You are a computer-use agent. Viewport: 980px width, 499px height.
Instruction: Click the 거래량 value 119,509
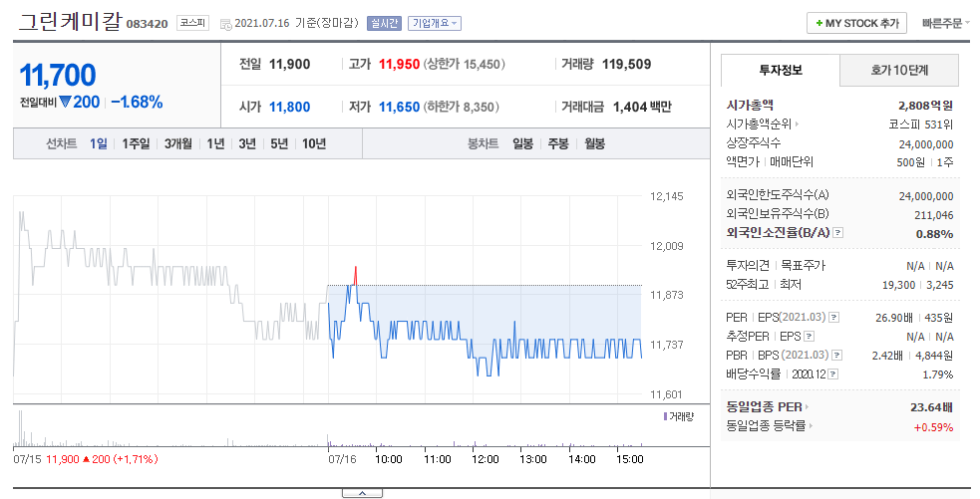pyautogui.click(x=626, y=65)
